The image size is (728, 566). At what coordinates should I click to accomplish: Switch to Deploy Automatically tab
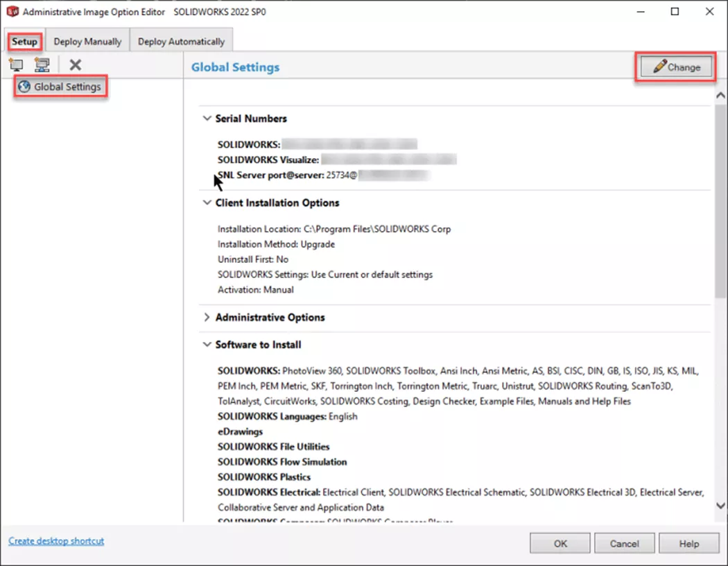click(181, 42)
